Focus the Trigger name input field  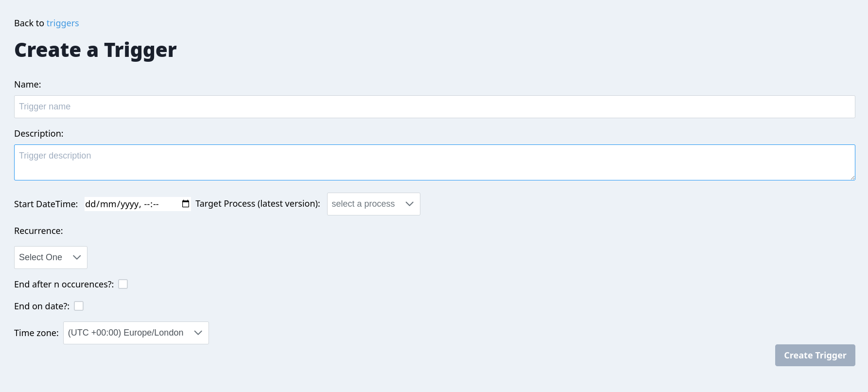pos(434,107)
